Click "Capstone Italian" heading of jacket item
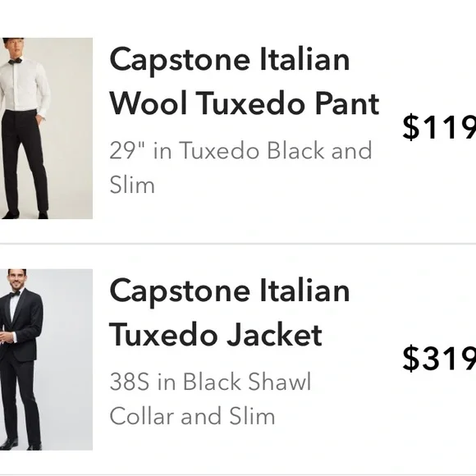The width and height of the screenshot is (476, 476). [230, 292]
